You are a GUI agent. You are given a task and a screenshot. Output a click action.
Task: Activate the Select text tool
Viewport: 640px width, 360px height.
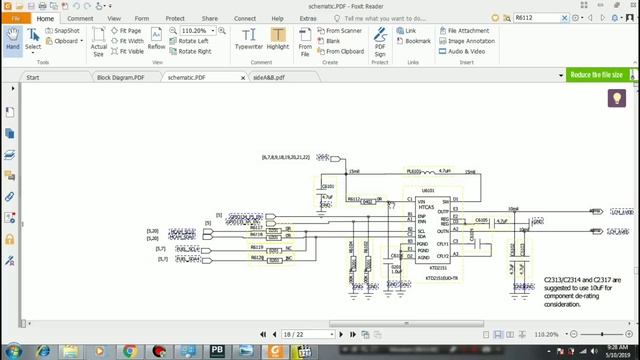pyautogui.click(x=33, y=39)
